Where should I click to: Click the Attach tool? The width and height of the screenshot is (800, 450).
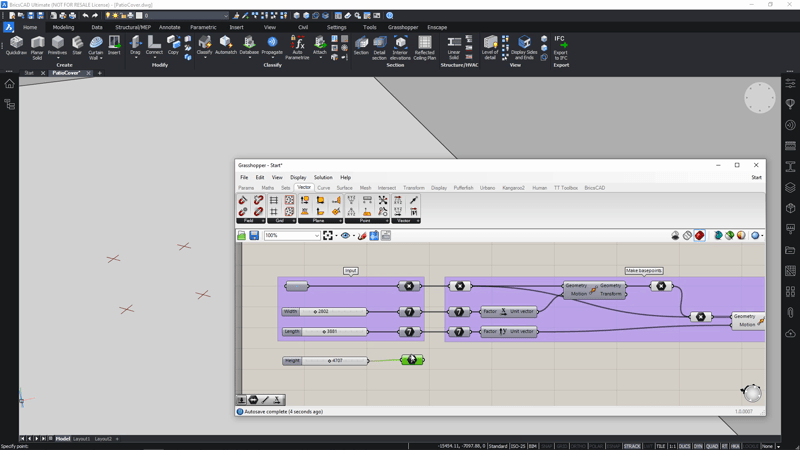pyautogui.click(x=319, y=45)
